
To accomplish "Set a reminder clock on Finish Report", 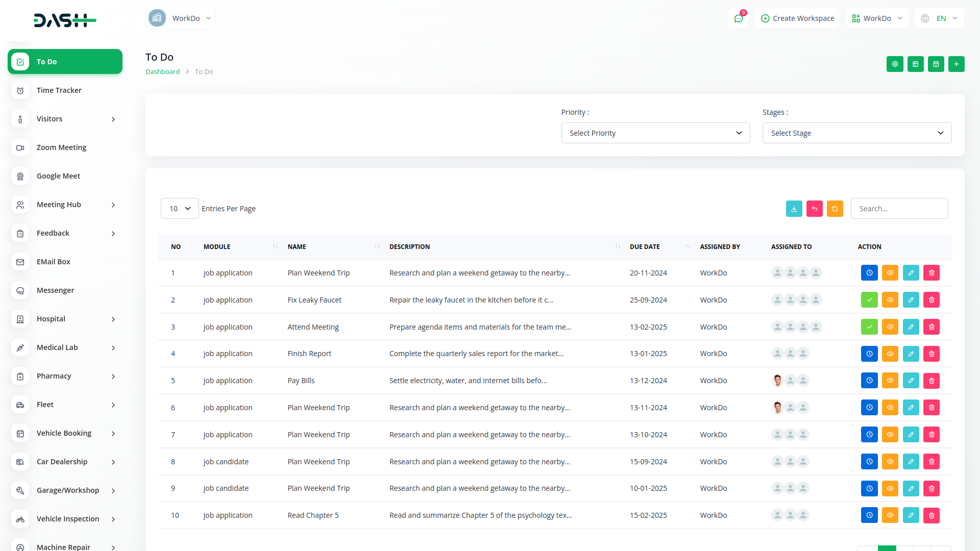I will coord(869,354).
